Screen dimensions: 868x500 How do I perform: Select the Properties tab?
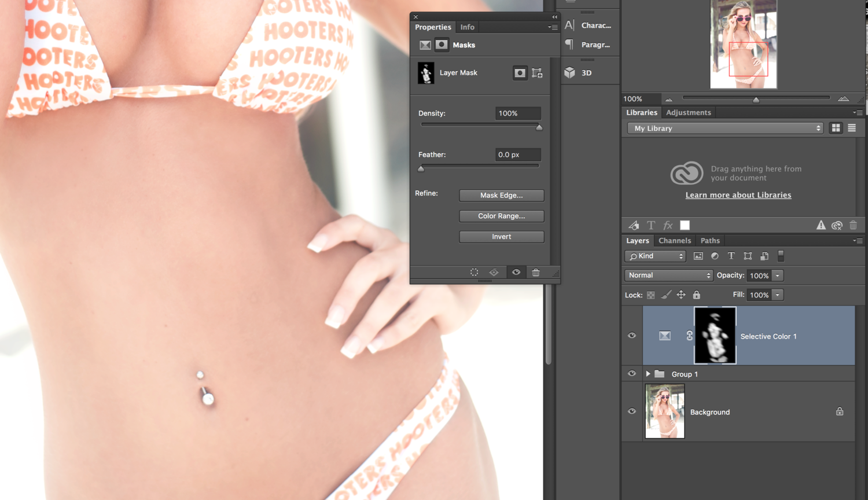(x=433, y=27)
